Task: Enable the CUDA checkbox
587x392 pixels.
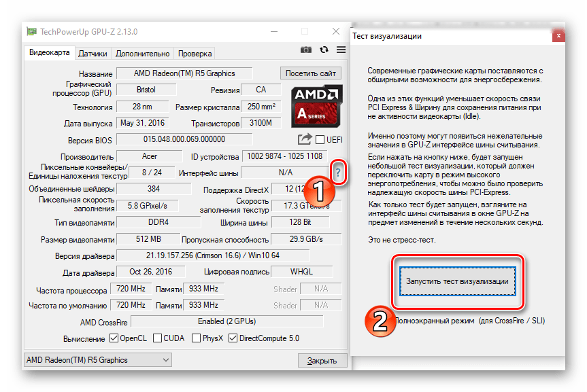Action: (158, 338)
